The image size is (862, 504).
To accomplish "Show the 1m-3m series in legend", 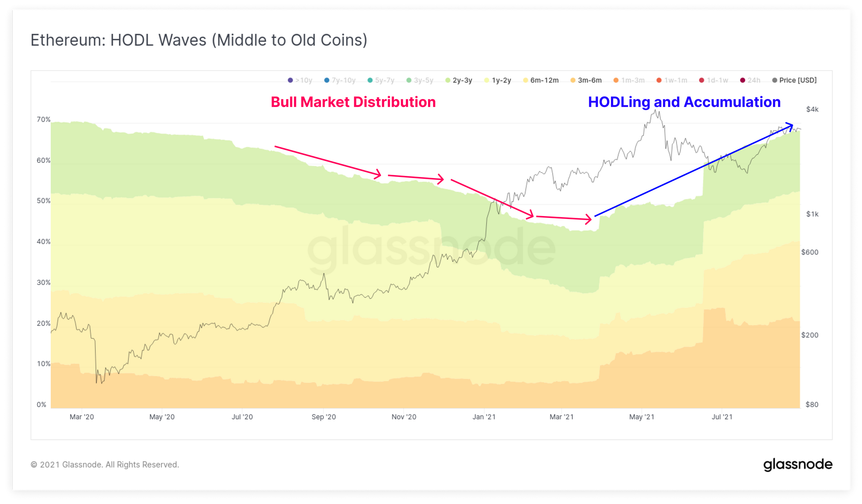I will click(x=629, y=80).
